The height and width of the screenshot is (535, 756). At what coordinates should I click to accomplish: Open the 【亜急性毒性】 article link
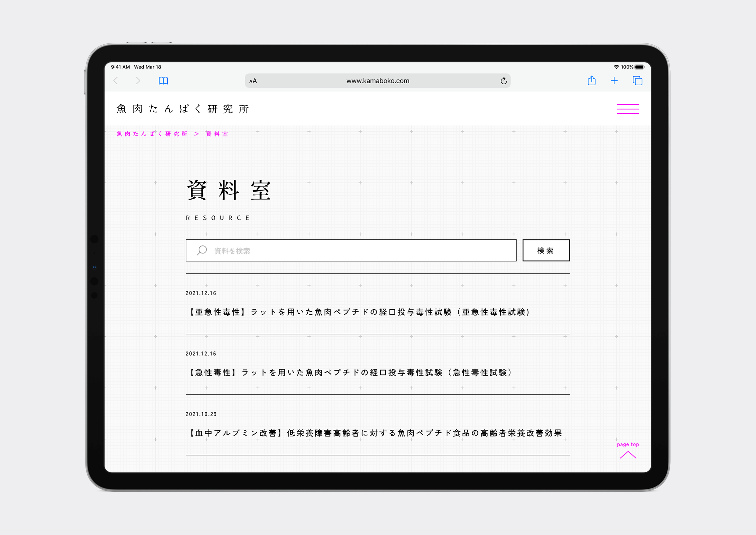[x=359, y=312]
